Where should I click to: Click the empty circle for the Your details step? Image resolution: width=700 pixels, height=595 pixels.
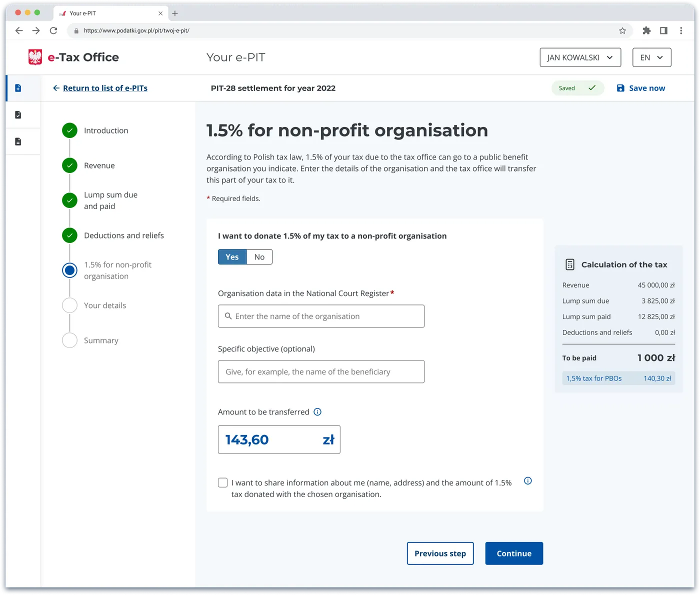point(69,305)
